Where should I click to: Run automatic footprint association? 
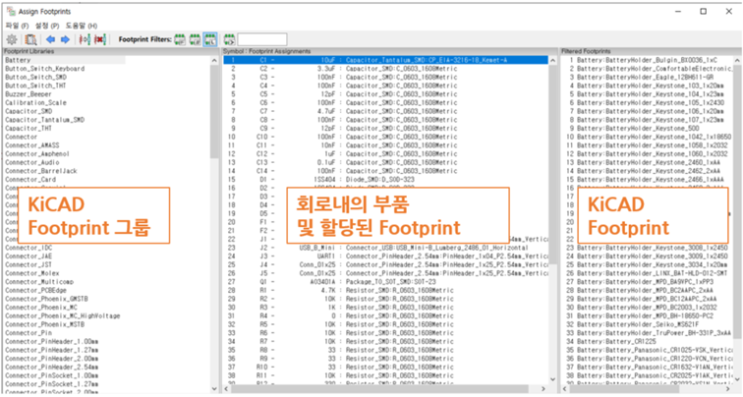point(85,40)
